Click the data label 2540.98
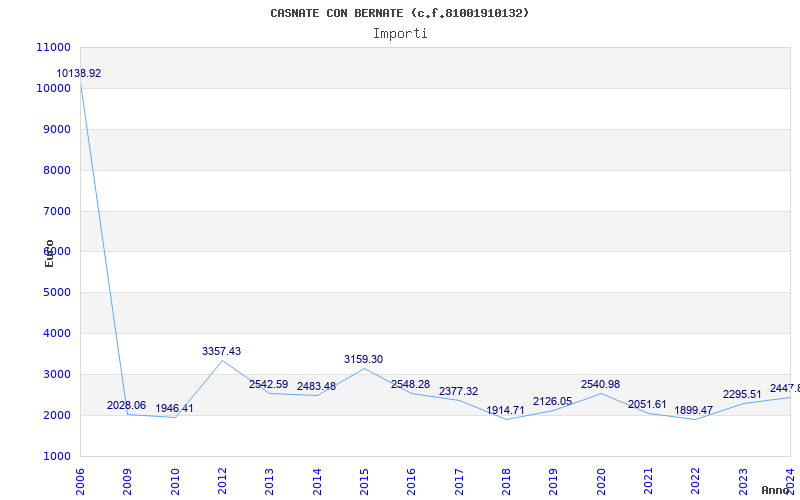 coord(600,385)
